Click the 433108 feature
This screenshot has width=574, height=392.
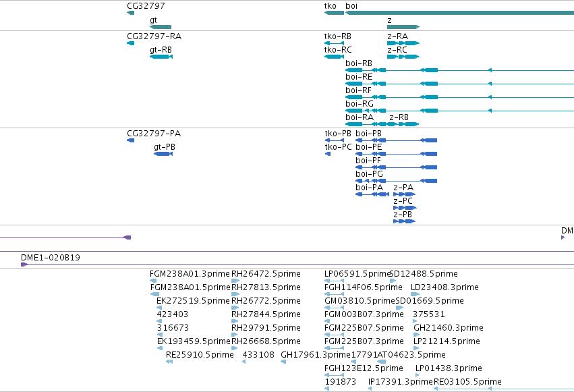243,362
